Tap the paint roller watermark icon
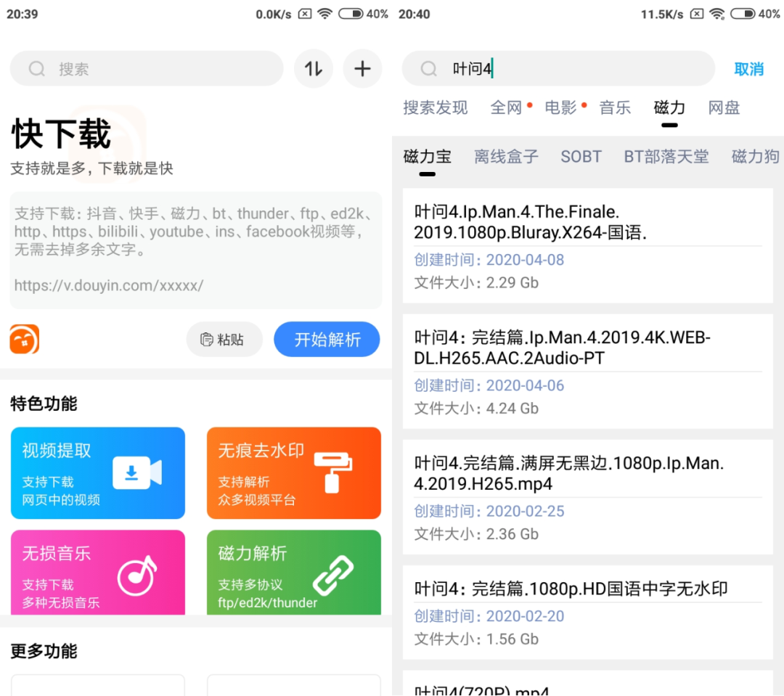This screenshot has height=696, width=784. click(333, 472)
